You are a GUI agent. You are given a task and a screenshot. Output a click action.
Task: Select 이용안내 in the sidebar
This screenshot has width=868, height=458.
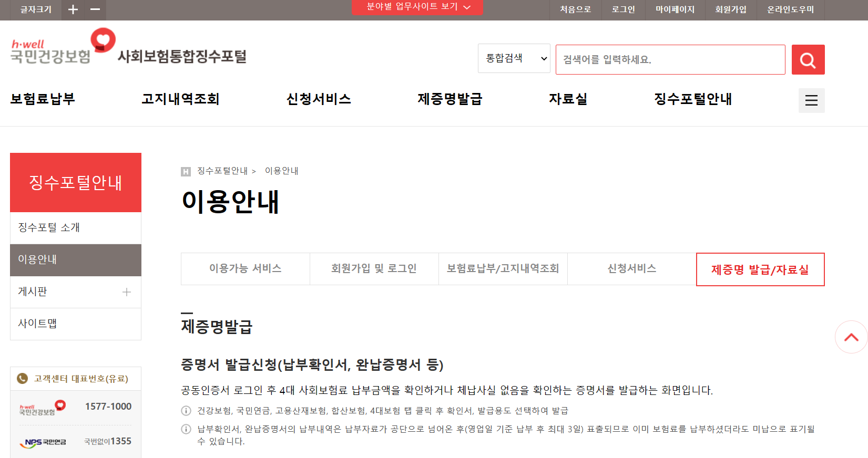point(76,260)
